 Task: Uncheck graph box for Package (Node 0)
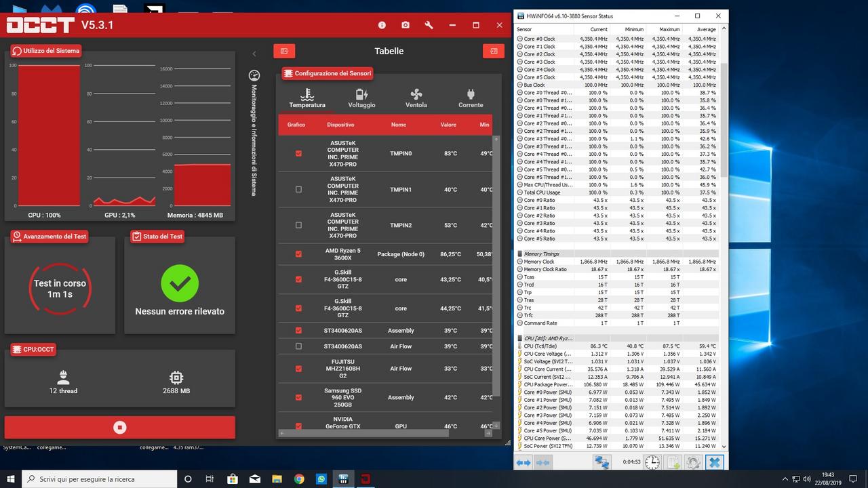tap(298, 254)
